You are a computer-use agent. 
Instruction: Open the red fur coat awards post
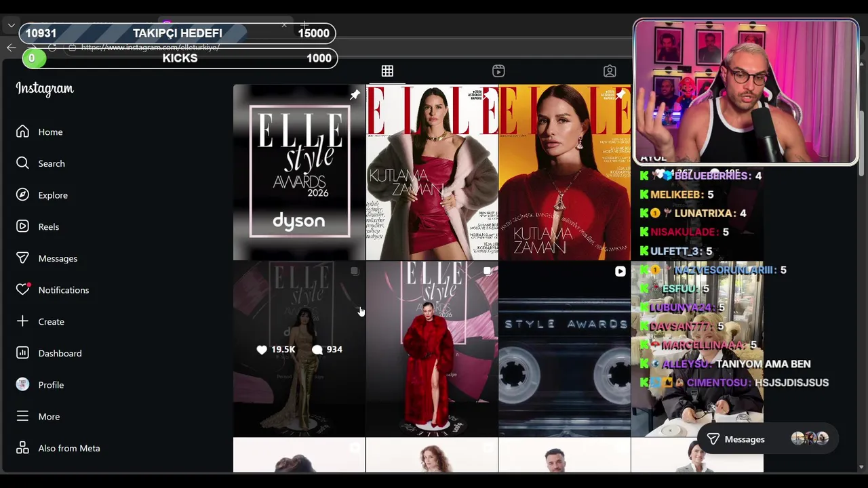[x=432, y=349]
